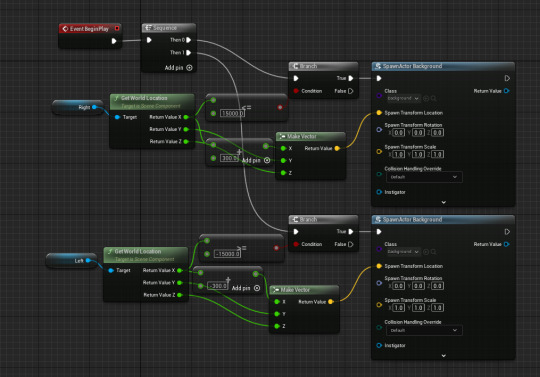Click Return Value Z pin of upper Get World Location
The height and width of the screenshot is (377, 540).
tap(186, 142)
